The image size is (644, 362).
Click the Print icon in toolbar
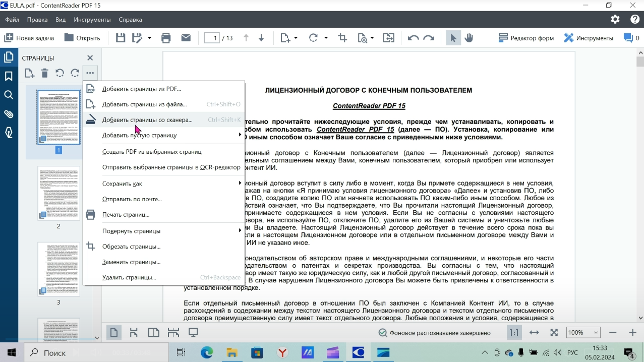(x=166, y=38)
